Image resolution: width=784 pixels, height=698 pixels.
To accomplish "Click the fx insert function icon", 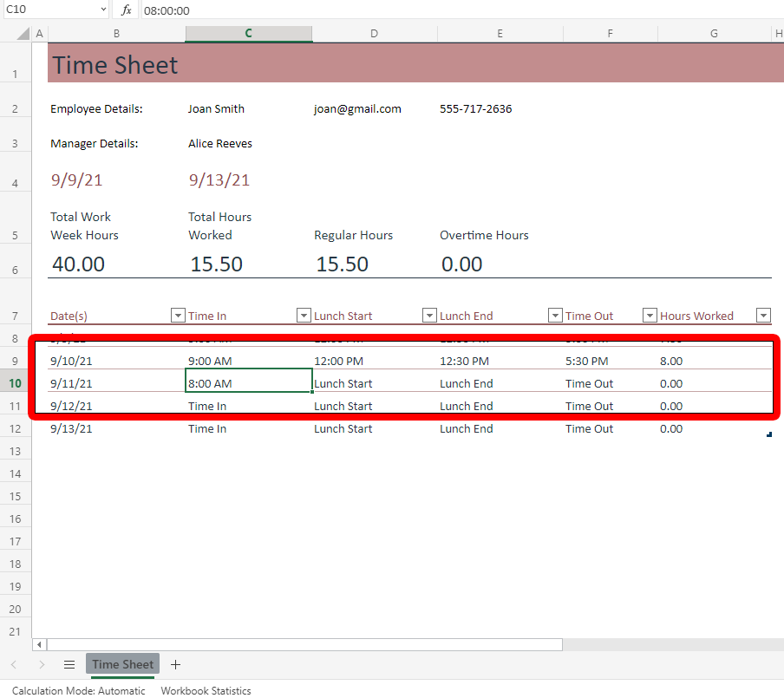I will 127,10.
